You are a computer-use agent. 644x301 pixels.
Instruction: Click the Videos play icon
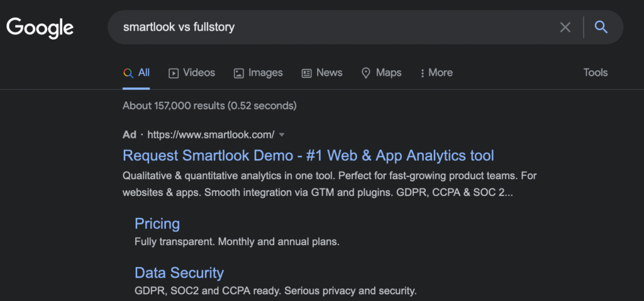pos(174,74)
